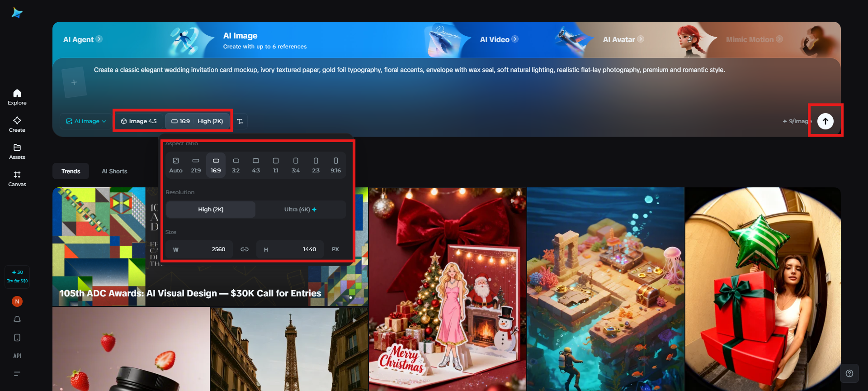Click the sidebar collapse menu icon

click(x=17, y=374)
